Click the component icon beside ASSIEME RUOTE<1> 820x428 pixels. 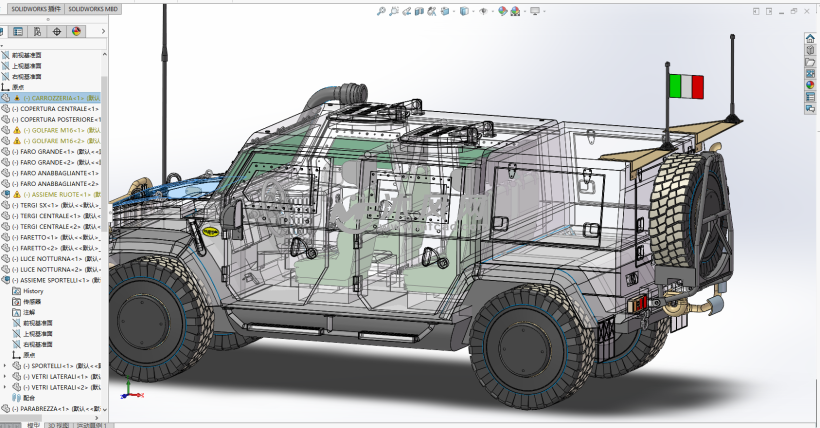point(6,195)
